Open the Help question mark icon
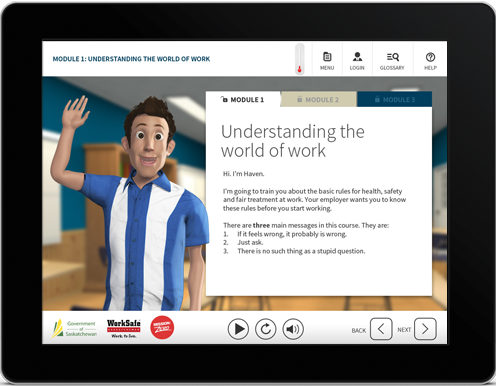The width and height of the screenshot is (496, 386). point(430,57)
